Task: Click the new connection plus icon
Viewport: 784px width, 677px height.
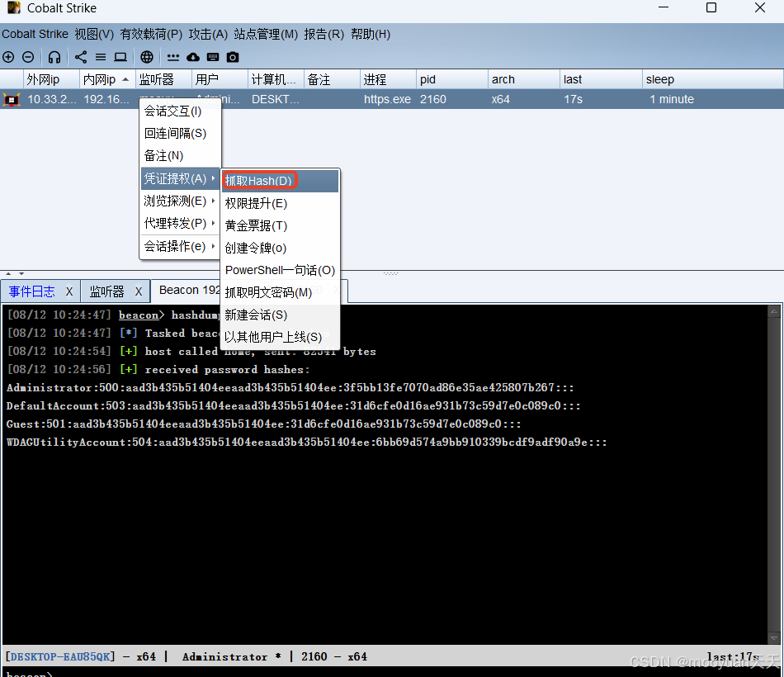Action: [8, 57]
